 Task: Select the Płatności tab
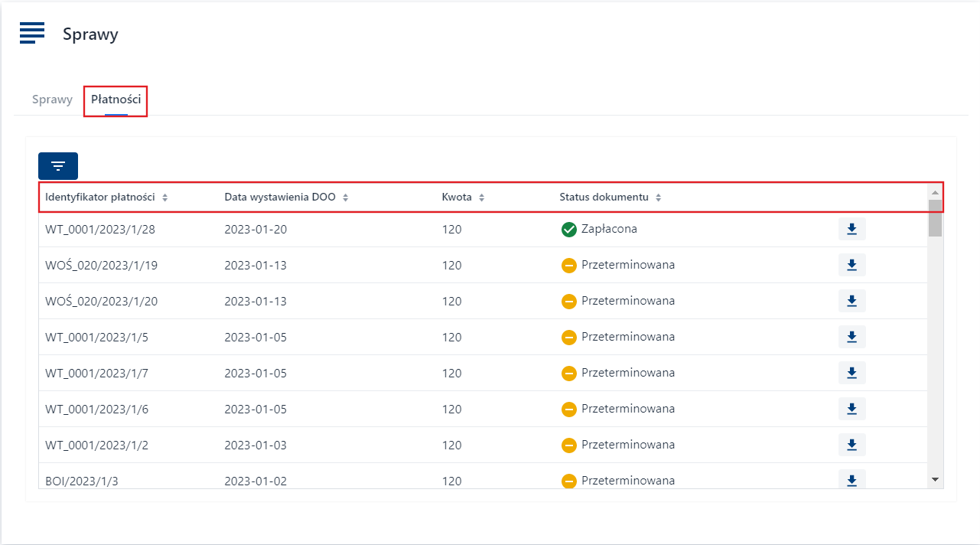click(x=116, y=100)
